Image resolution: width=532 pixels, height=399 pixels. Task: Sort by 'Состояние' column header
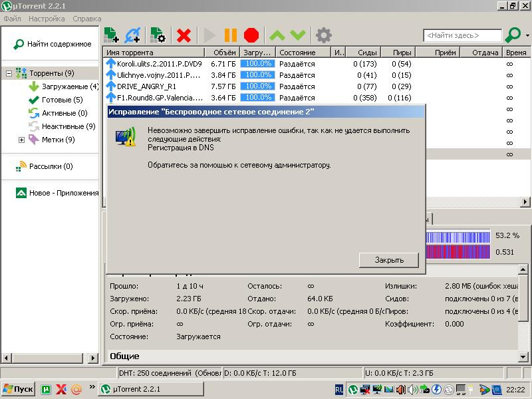point(303,53)
